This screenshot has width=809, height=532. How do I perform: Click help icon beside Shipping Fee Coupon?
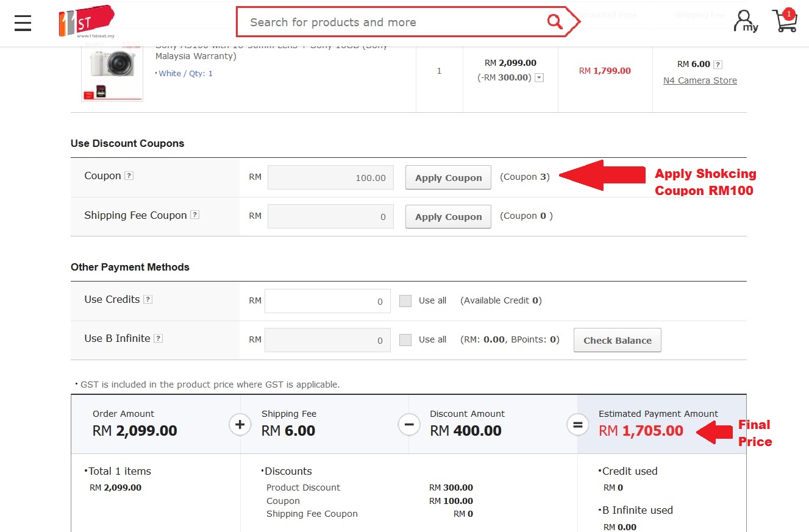coord(194,215)
